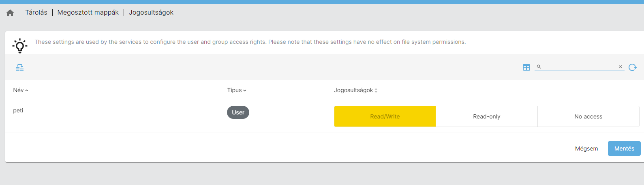Navigate to Megosztott mappák breadcrumb
The height and width of the screenshot is (185, 644).
[x=88, y=13]
